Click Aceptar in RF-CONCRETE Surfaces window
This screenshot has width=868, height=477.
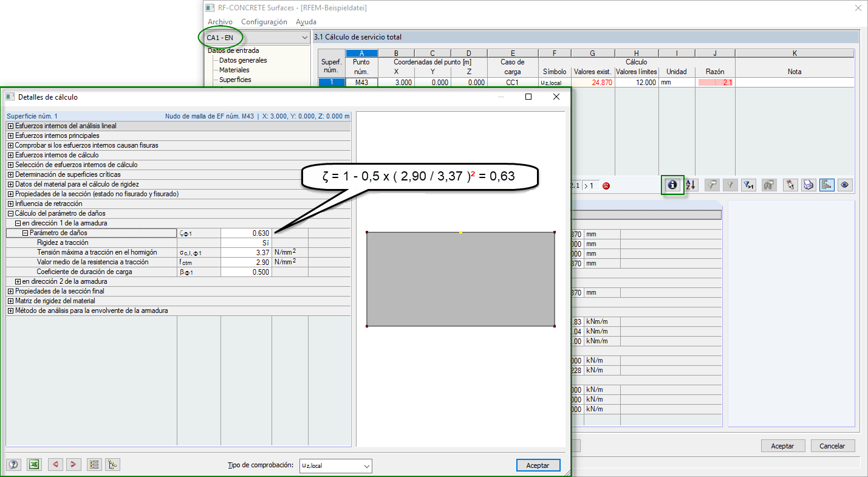pos(782,446)
